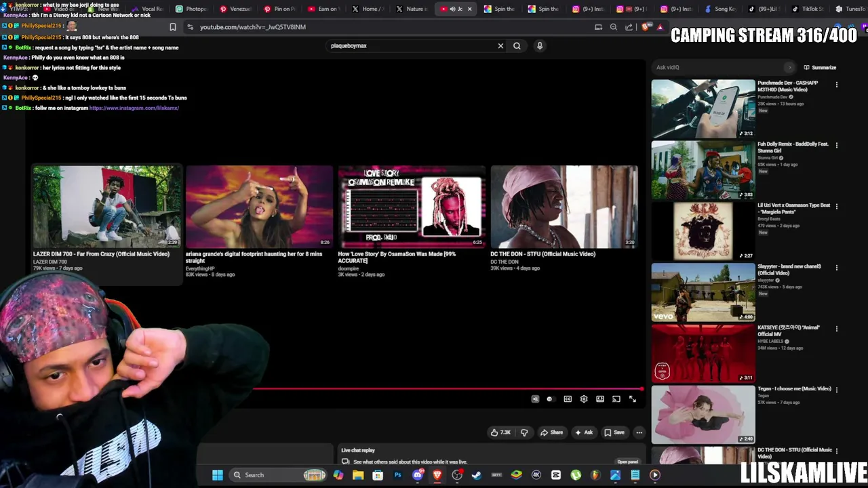
Task: Switch to the first Spin the wheel tab
Action: [x=500, y=9]
